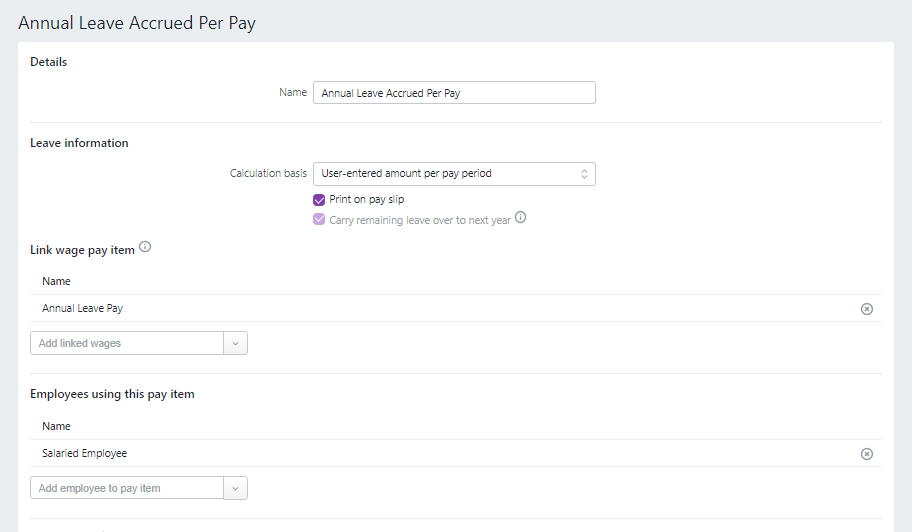Click info icon beside Link wage pay item

[x=145, y=248]
